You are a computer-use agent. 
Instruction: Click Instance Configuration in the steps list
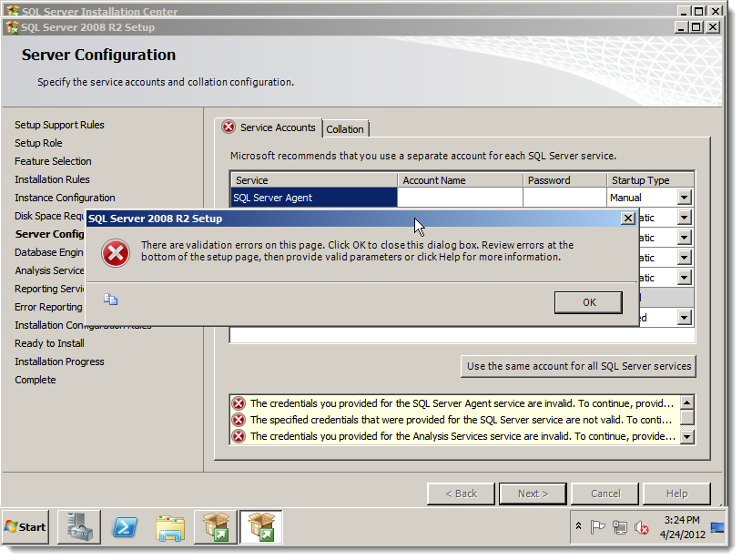click(x=65, y=198)
